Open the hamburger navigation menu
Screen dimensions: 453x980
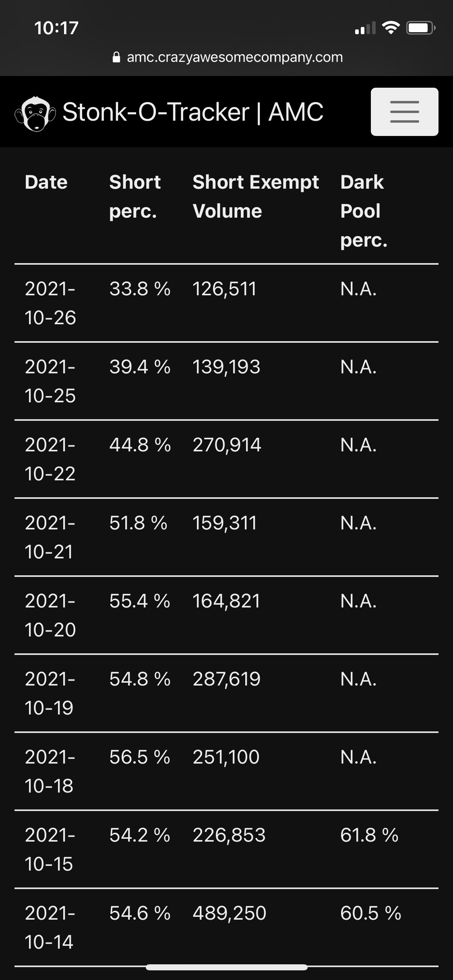tap(404, 111)
